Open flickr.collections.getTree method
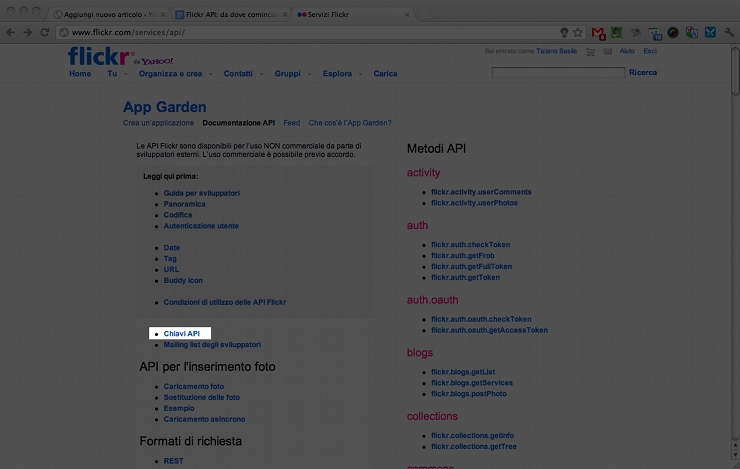Screen dimensions: 740x469 click(473, 446)
